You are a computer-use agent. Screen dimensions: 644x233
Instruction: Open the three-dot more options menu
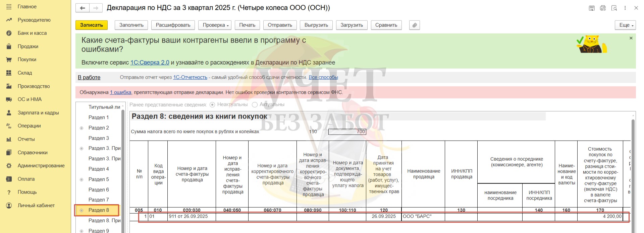pos(625,8)
